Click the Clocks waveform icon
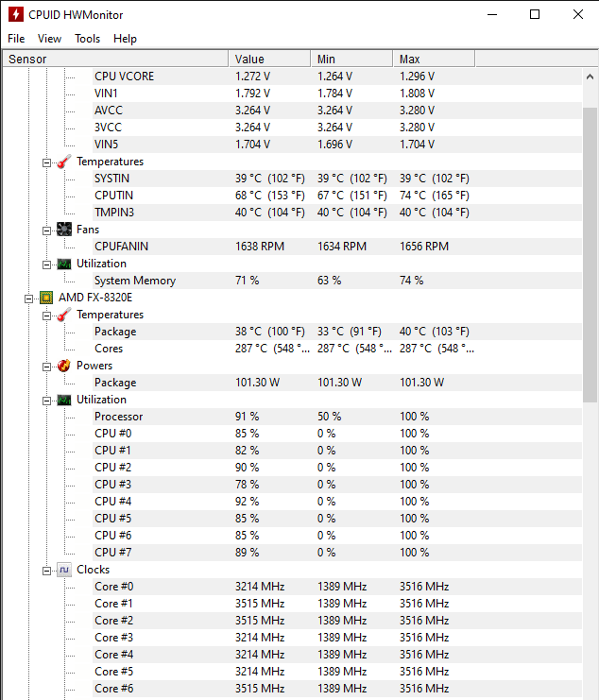The height and width of the screenshot is (700, 599). coord(64,570)
